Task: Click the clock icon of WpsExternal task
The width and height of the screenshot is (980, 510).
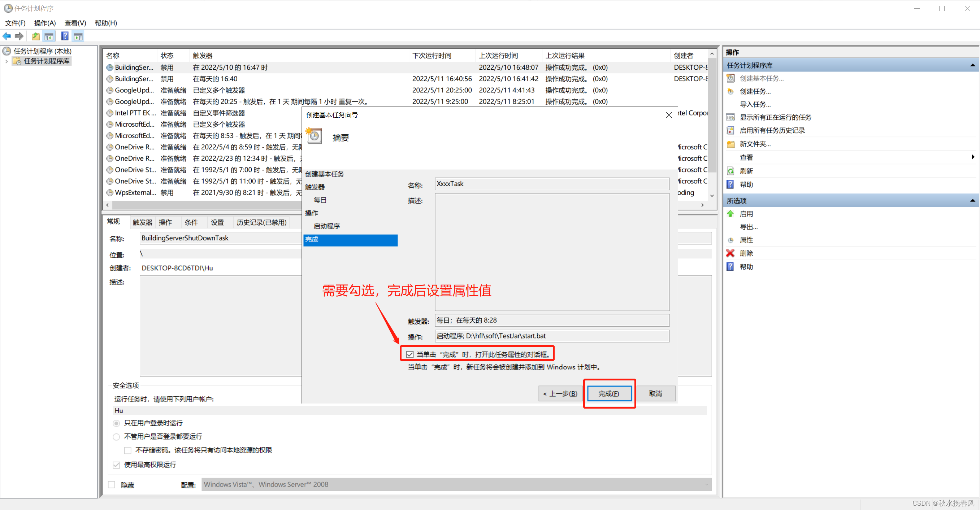Action: (110, 192)
